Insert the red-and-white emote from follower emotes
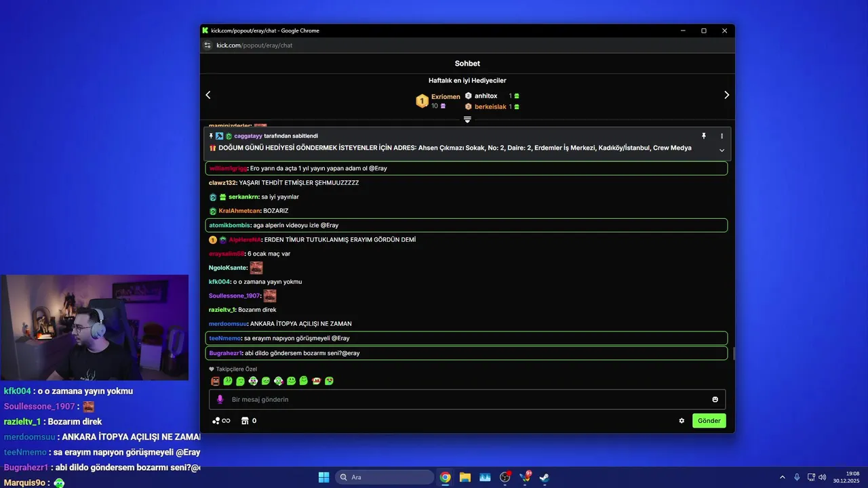The height and width of the screenshot is (488, 868). pyautogui.click(x=316, y=381)
